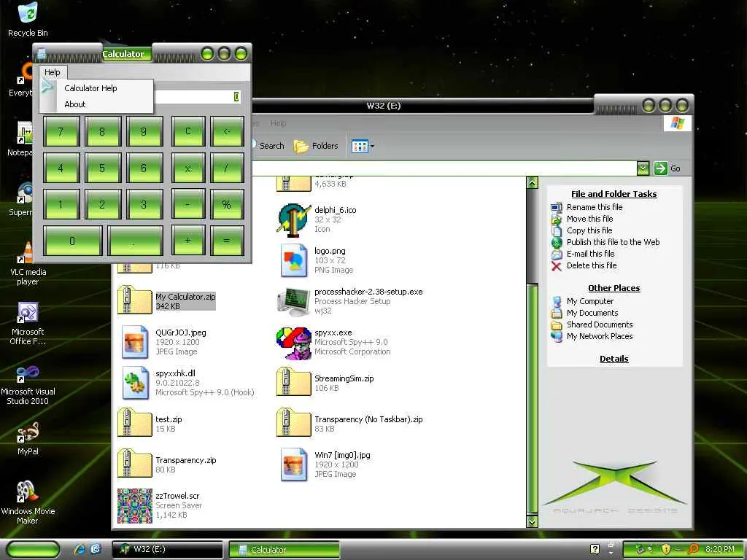Click E-mail this file link

pos(590,254)
